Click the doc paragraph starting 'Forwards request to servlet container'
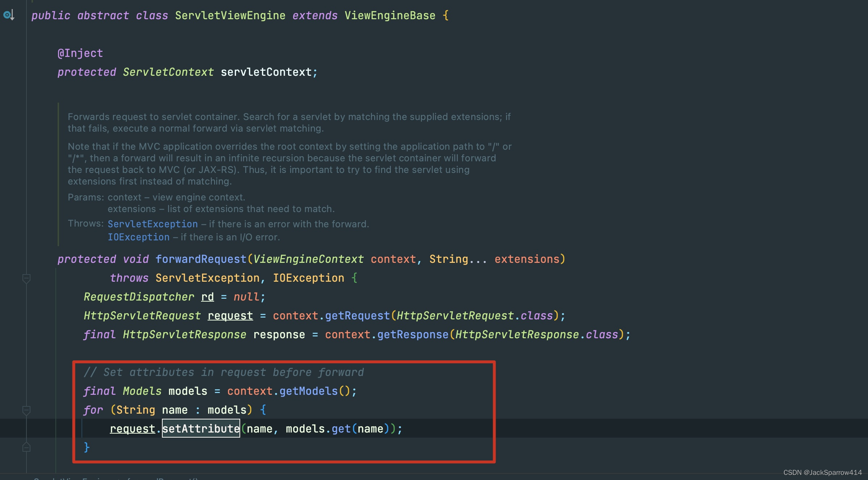Viewport: 868px width, 480px height. tap(289, 123)
